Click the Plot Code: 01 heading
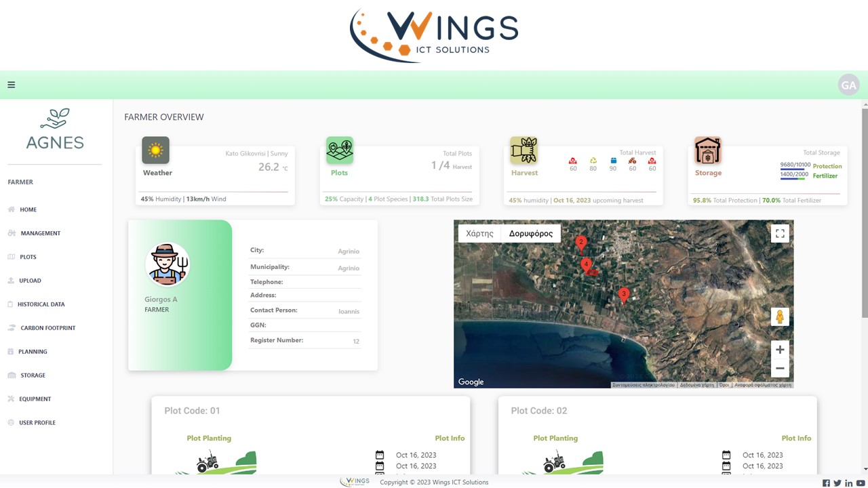Screen dimensions: 868x488 (192, 411)
